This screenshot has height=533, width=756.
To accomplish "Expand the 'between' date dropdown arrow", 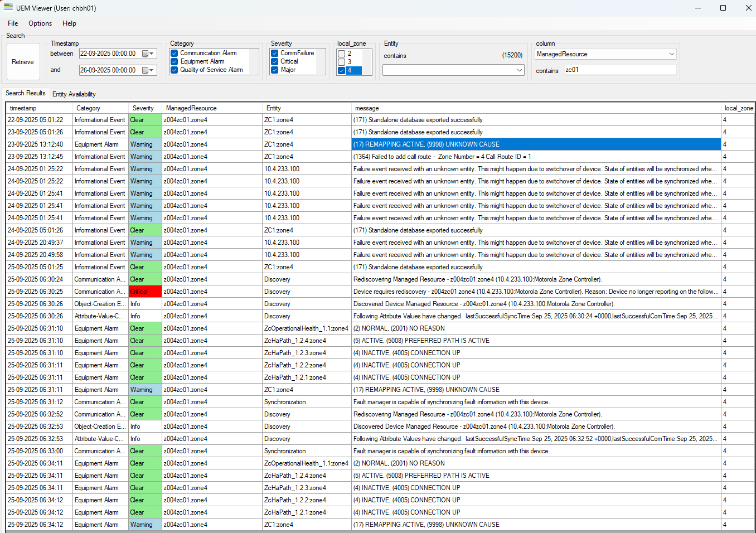I will (152, 54).
